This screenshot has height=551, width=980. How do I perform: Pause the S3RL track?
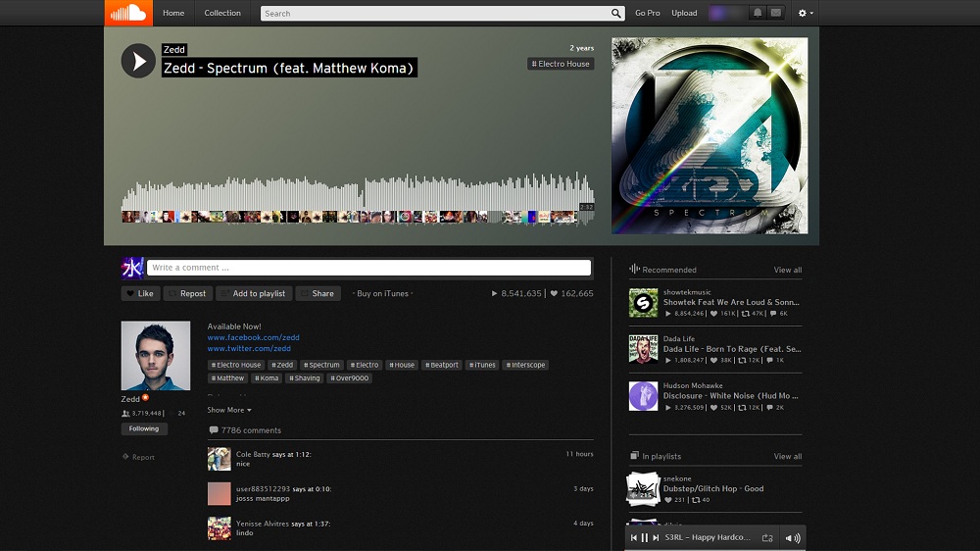point(645,538)
